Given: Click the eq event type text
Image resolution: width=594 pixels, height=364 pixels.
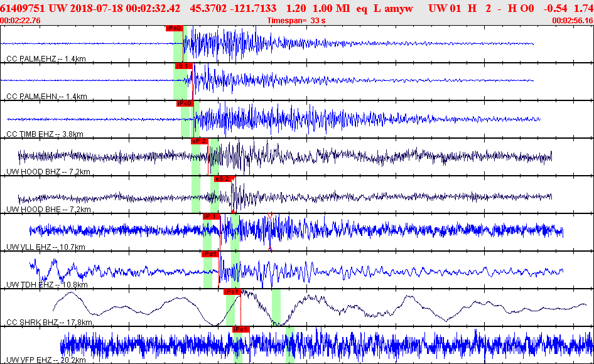Looking at the screenshot, I should pos(362,8).
